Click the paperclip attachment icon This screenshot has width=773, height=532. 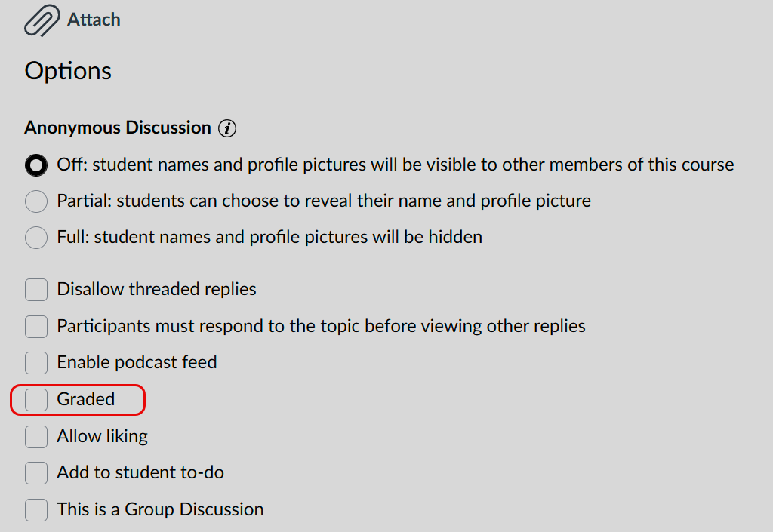42,20
